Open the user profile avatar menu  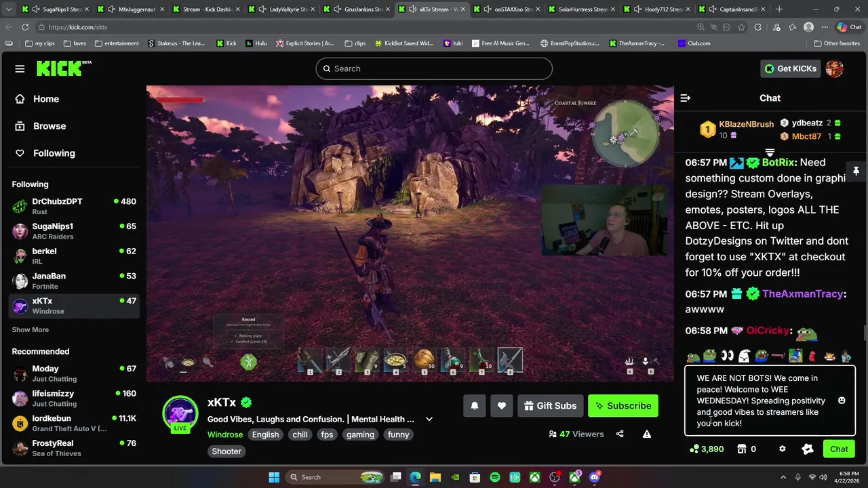click(835, 68)
